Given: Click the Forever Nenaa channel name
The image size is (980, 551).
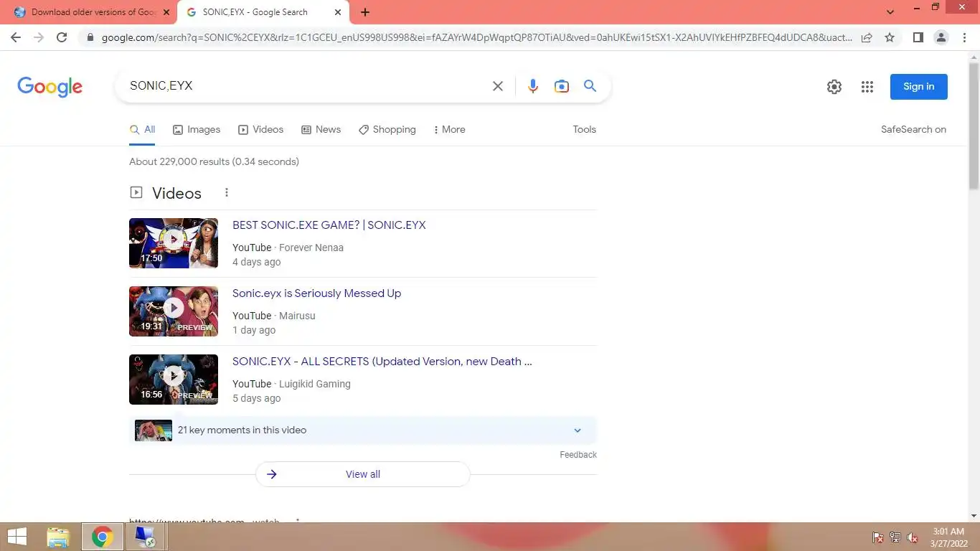Looking at the screenshot, I should pyautogui.click(x=311, y=248).
